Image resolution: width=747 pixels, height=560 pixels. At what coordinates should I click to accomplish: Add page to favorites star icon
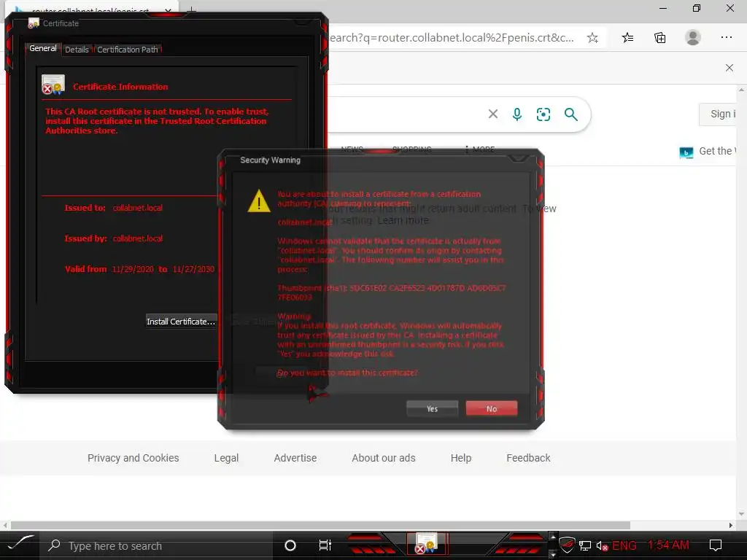[x=592, y=38]
